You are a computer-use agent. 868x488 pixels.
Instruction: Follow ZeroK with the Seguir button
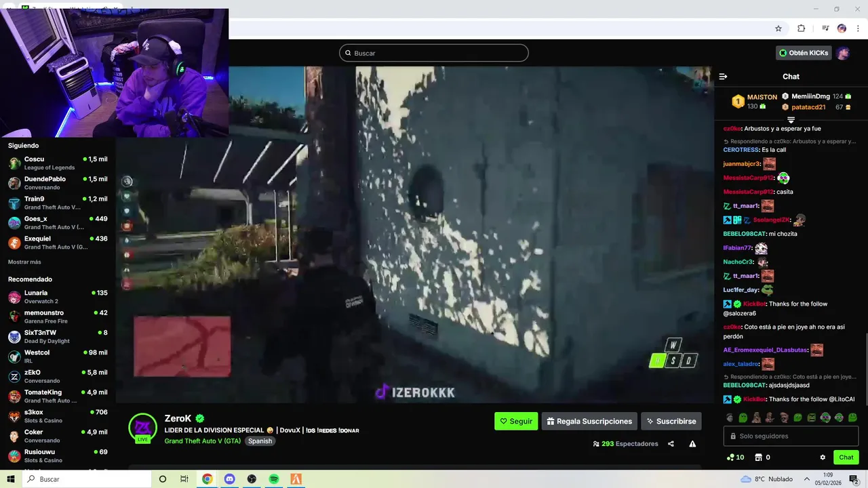[x=516, y=421]
